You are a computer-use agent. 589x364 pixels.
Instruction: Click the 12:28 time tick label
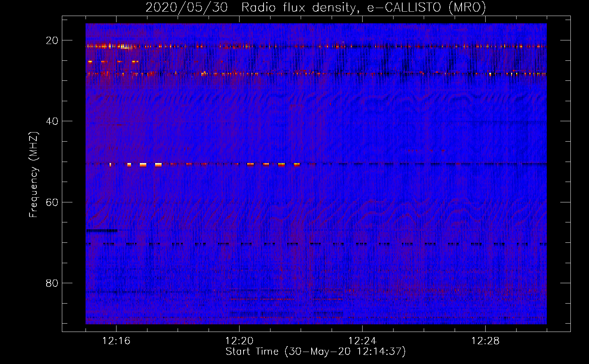[x=485, y=341]
